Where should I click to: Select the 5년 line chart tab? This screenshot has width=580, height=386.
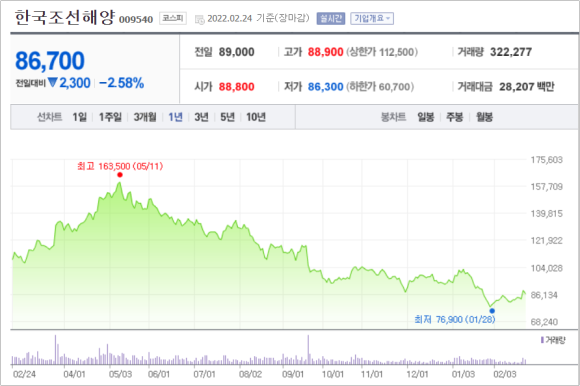227,117
